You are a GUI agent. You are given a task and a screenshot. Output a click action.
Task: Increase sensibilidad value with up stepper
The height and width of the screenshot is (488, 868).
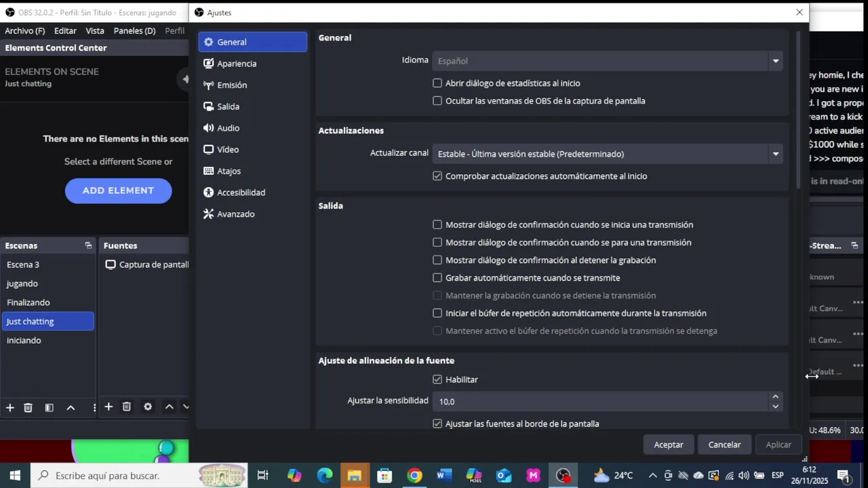click(x=775, y=396)
